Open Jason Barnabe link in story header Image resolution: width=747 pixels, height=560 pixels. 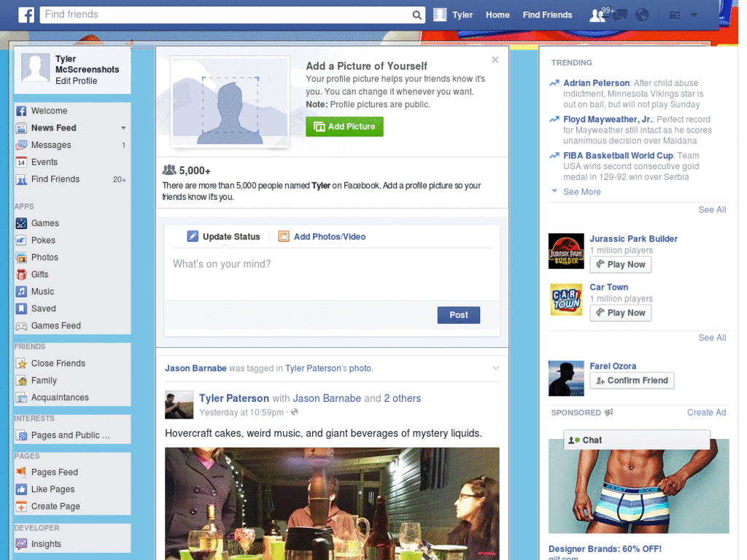196,368
